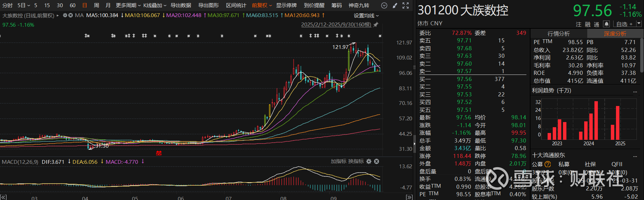Screen dimensions: 644x200
Task: Toggle the 筹码 chip distribution view
Action: 336,5
